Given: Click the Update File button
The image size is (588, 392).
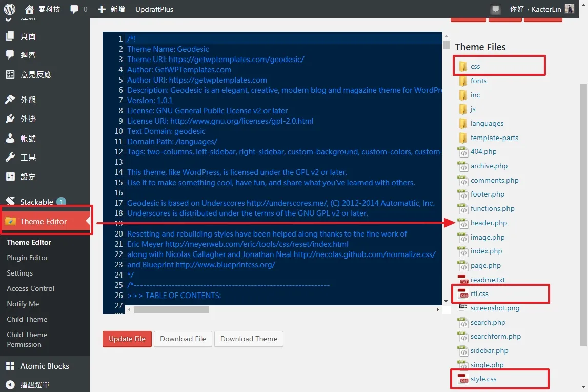Looking at the screenshot, I should point(127,339).
